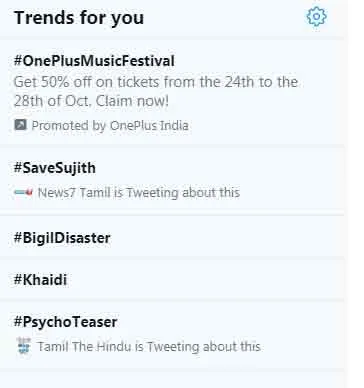Screen dimensions: 364x388
Task: Click '28th of Oct. Claim now!' text
Action: (91, 101)
